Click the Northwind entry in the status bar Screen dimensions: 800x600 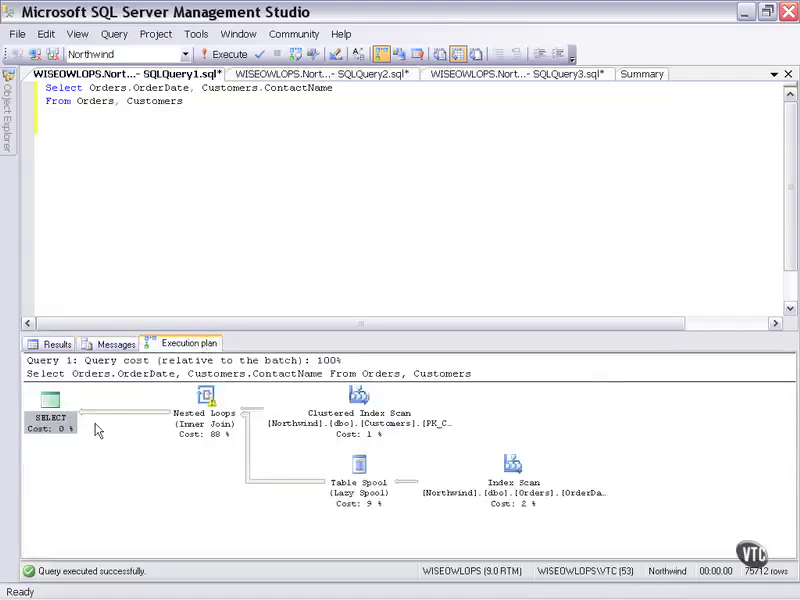pos(667,571)
